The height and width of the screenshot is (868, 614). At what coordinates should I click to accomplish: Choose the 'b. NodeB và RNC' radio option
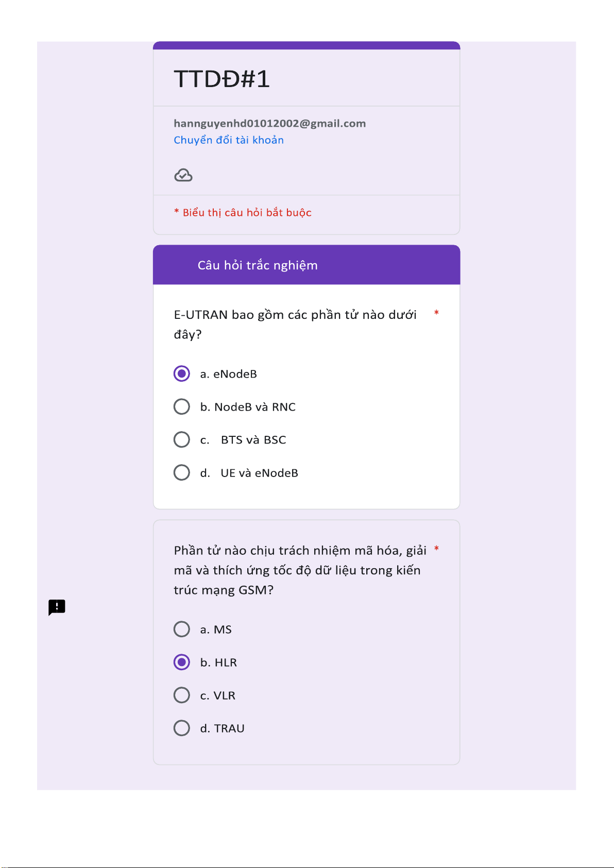click(x=182, y=406)
